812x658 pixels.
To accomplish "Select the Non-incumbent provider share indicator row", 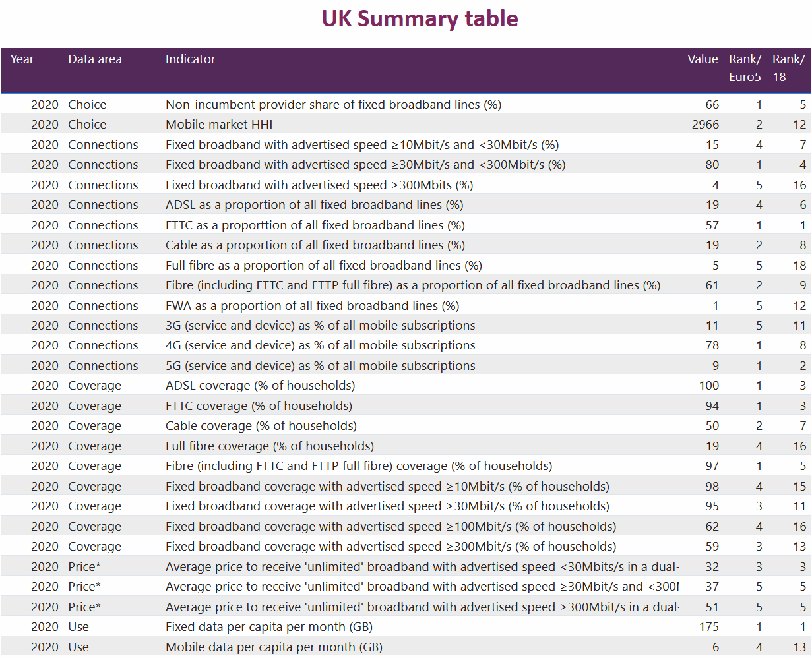I will point(333,105).
